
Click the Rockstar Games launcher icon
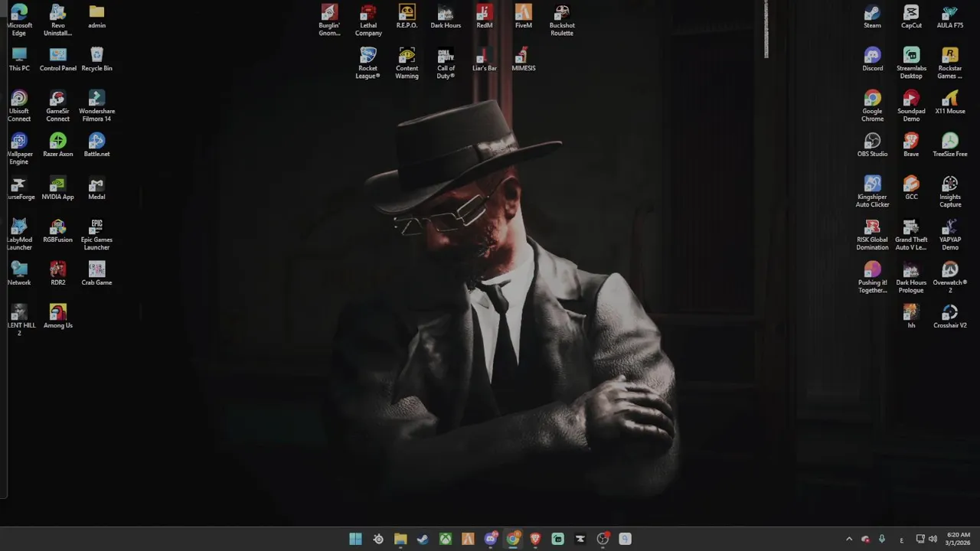pos(950,64)
